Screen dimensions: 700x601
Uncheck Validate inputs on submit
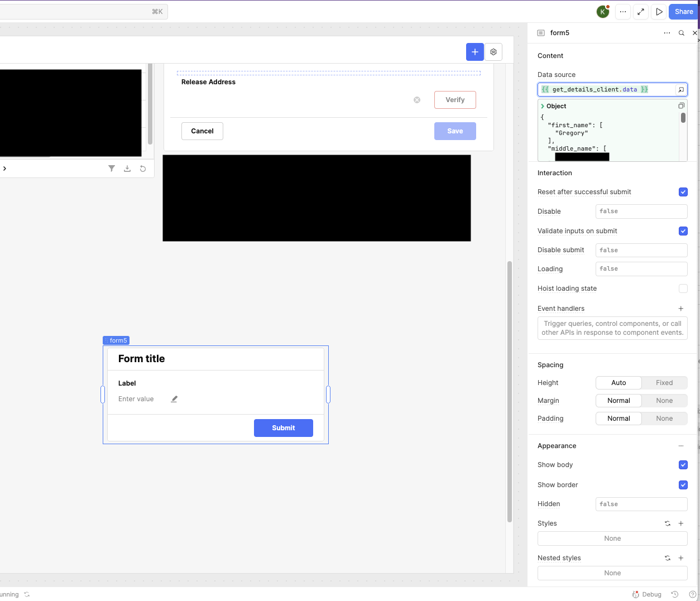[683, 231]
